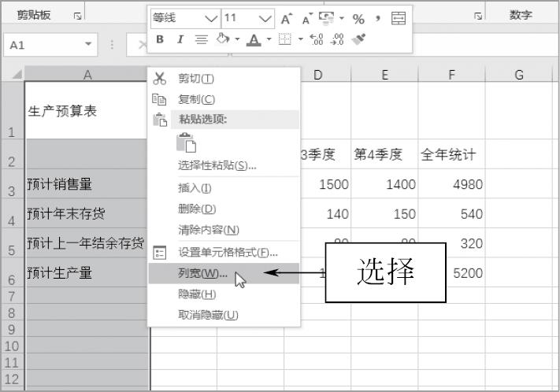Viewport: 560px width, 392px height.
Task: Click cell 预计上一年结余存货
Action: click(87, 243)
